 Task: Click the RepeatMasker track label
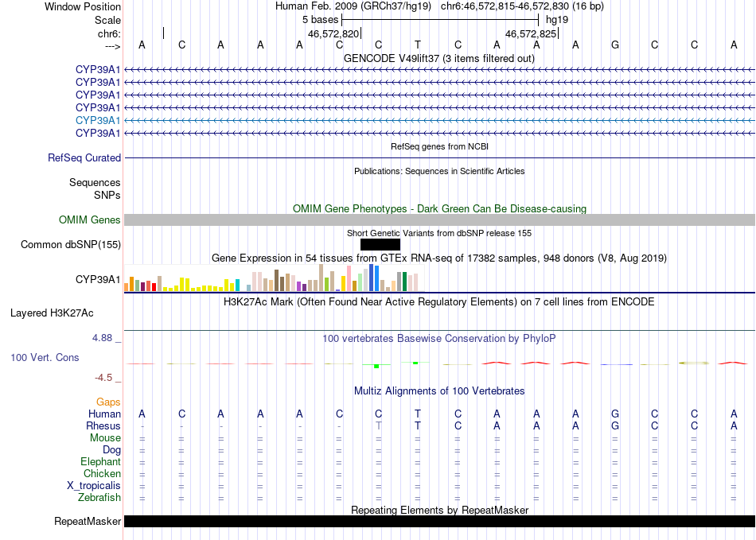pyautogui.click(x=88, y=521)
